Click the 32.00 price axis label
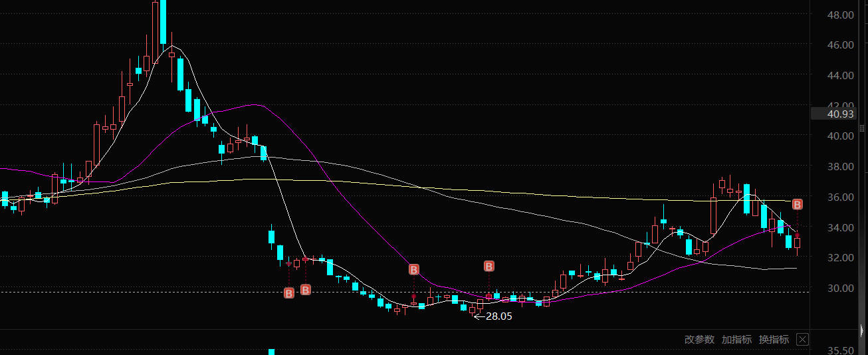The image size is (868, 355). (x=841, y=257)
